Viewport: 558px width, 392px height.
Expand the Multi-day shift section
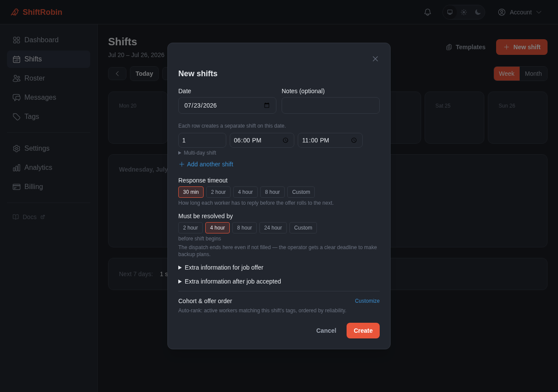tap(197, 153)
